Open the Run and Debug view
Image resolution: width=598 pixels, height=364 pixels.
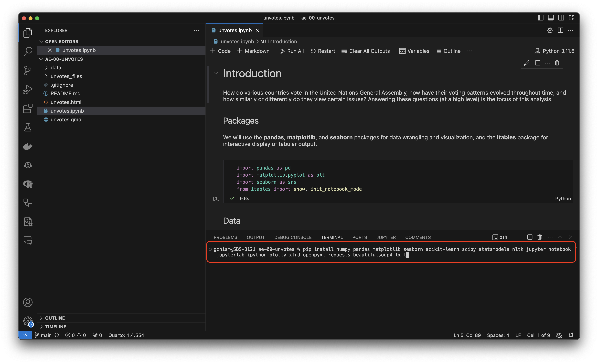[x=28, y=90]
